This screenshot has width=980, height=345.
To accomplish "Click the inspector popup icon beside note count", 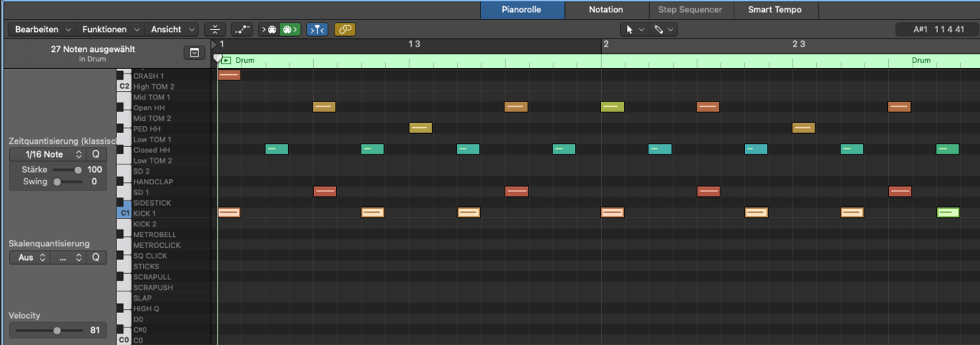I will [x=194, y=53].
